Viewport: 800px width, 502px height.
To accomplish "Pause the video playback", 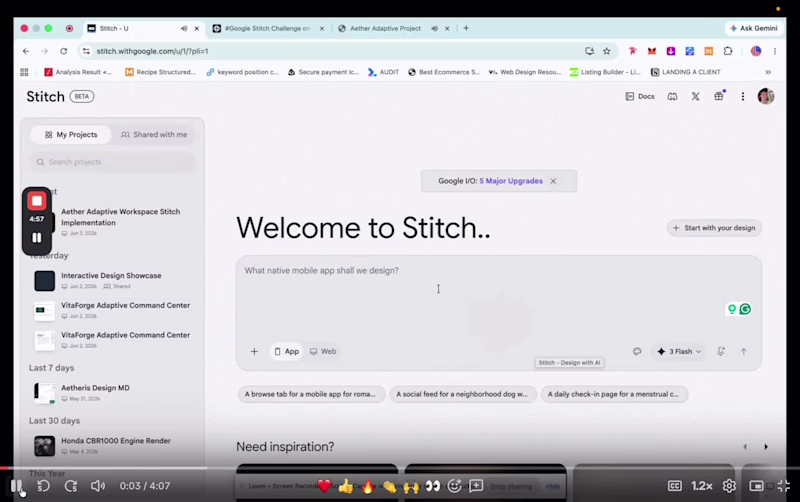I will coord(16,486).
